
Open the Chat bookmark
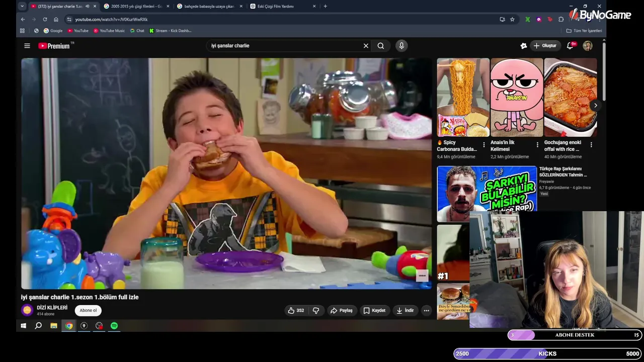137,31
